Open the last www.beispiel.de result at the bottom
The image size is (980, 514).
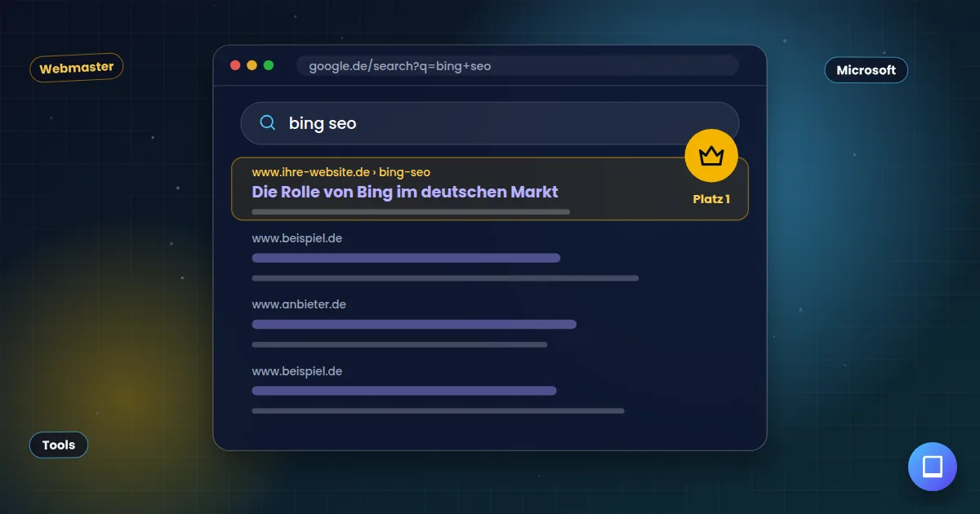coord(296,371)
